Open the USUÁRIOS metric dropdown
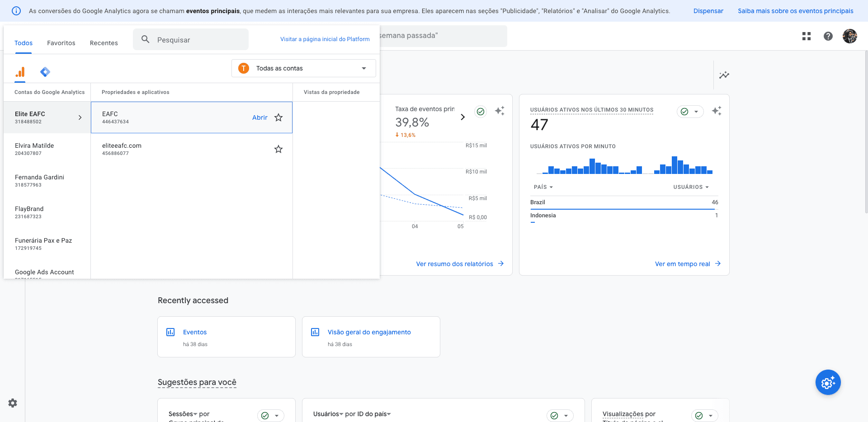Screen dimensions: 868x422 coord(691,187)
